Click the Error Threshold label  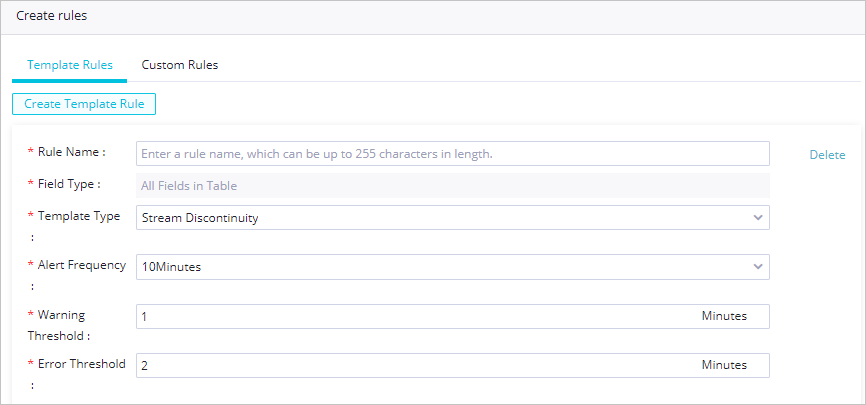coord(81,364)
